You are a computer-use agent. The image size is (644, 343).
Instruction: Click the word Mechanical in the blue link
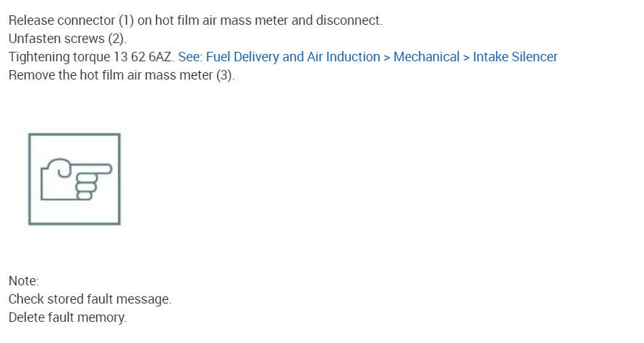tap(426, 57)
